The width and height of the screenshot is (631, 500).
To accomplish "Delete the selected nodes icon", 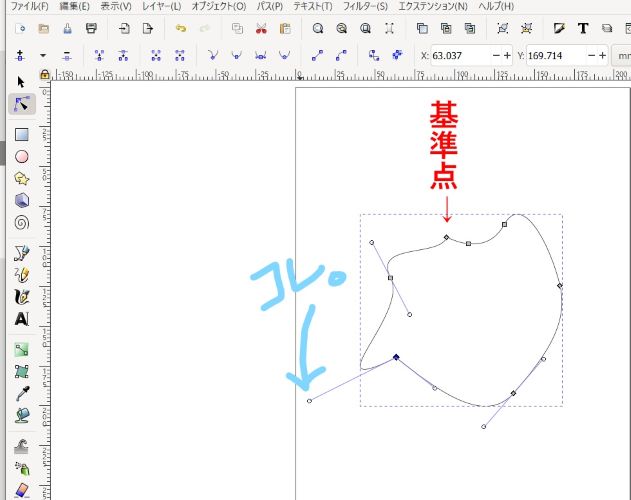I will (67, 55).
